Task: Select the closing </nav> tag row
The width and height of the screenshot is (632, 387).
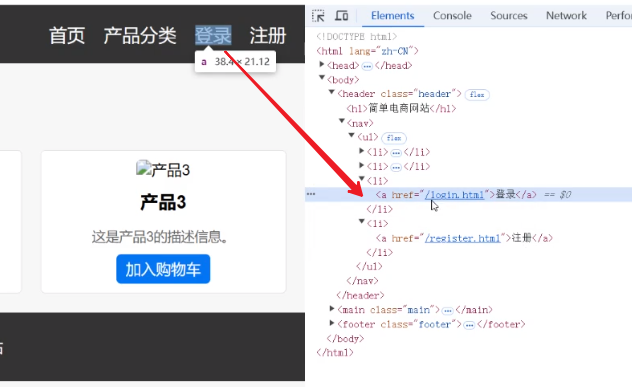Action: point(362,281)
